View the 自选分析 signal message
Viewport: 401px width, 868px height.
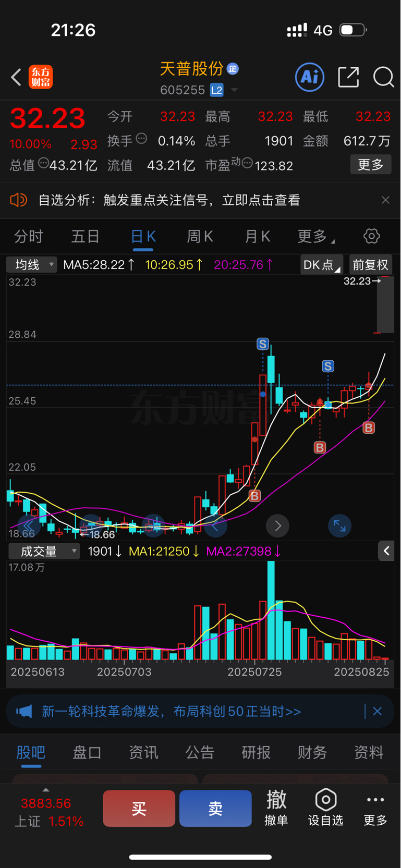click(169, 200)
